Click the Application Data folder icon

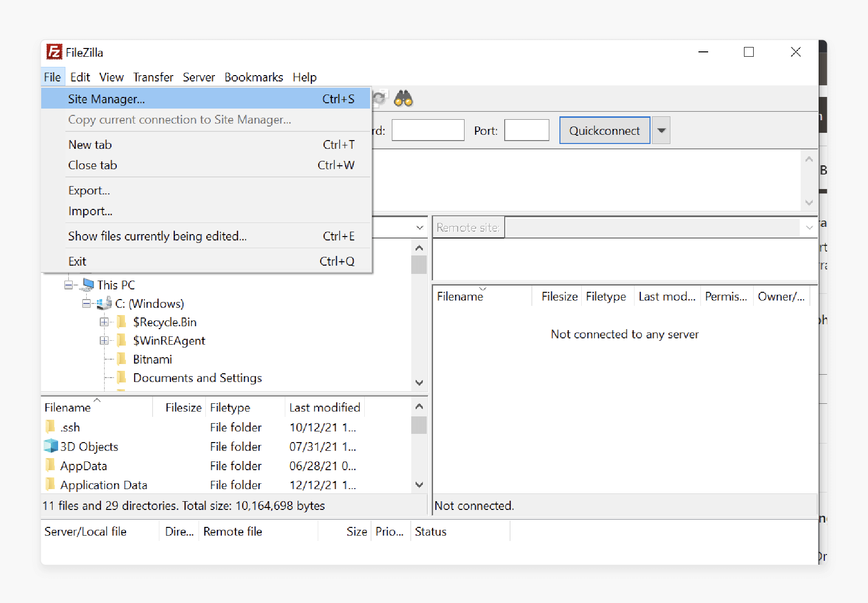coord(50,485)
